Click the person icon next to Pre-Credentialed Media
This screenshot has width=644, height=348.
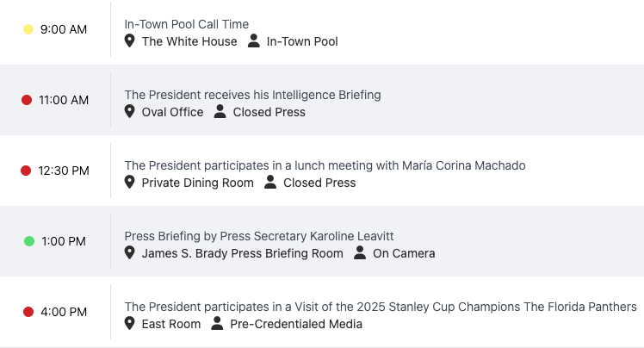(217, 324)
